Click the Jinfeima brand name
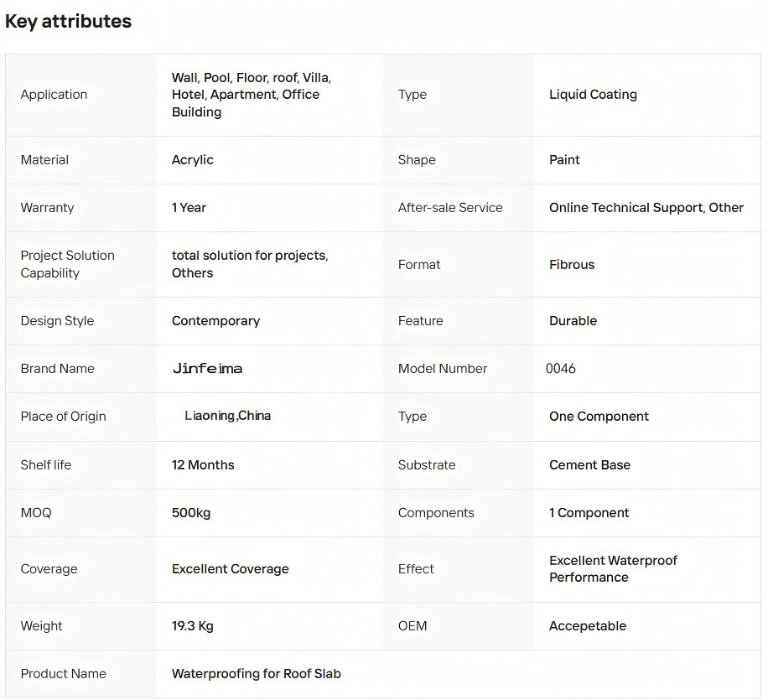This screenshot has width=768, height=700. 207,369
